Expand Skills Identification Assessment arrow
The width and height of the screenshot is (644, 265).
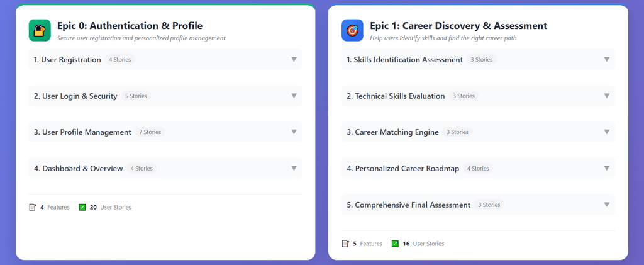tap(606, 60)
